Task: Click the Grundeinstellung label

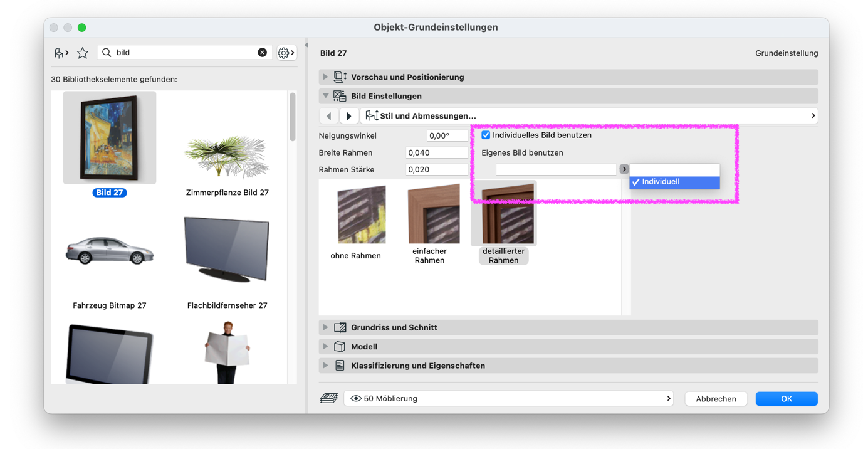Action: pyautogui.click(x=787, y=53)
